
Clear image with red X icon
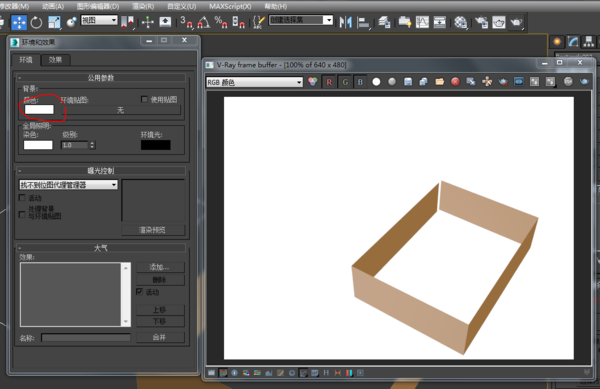point(455,82)
